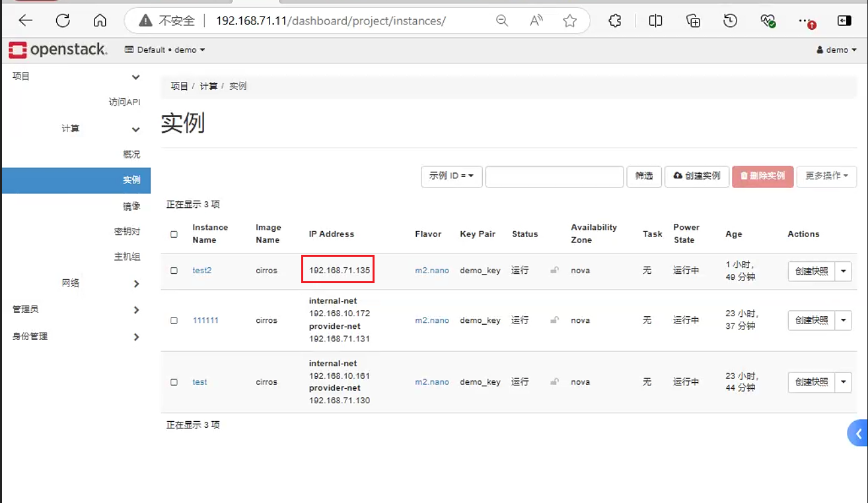Image resolution: width=868 pixels, height=503 pixels.
Task: Open the zoom magnifier icon in address bar
Action: point(502,21)
